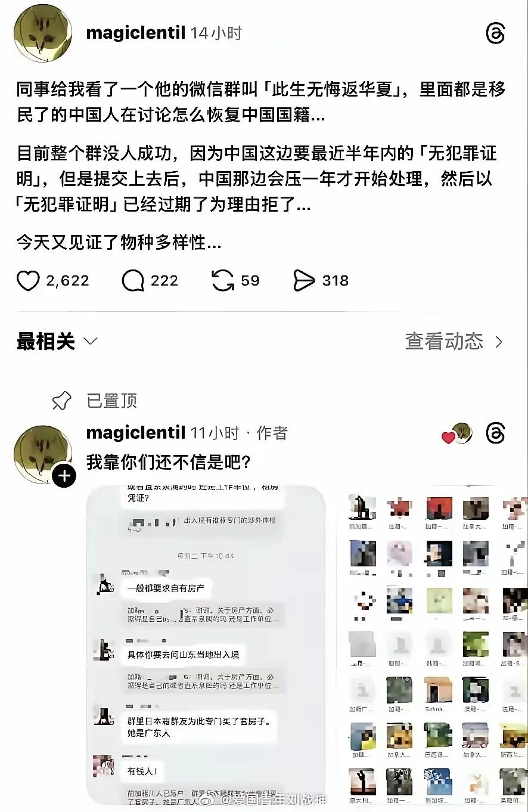528x812 pixels.
Task: Click the Threads logo on the pinned reply
Action: point(495,433)
